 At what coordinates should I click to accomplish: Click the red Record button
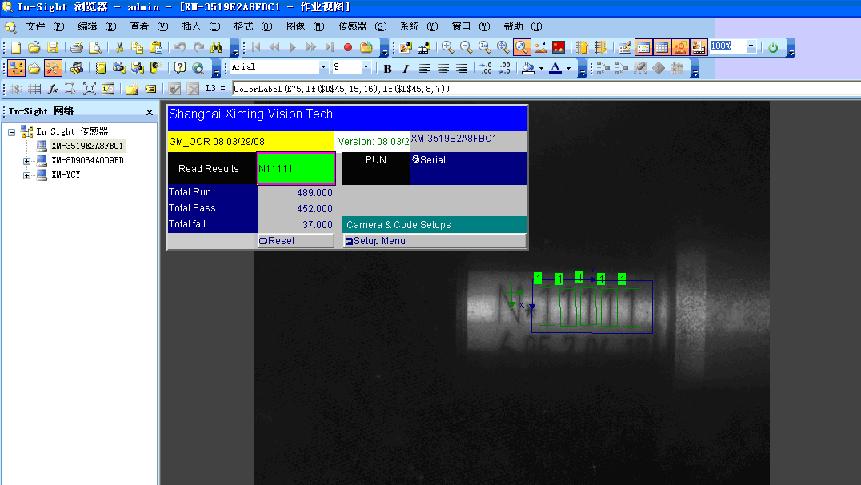(x=348, y=47)
